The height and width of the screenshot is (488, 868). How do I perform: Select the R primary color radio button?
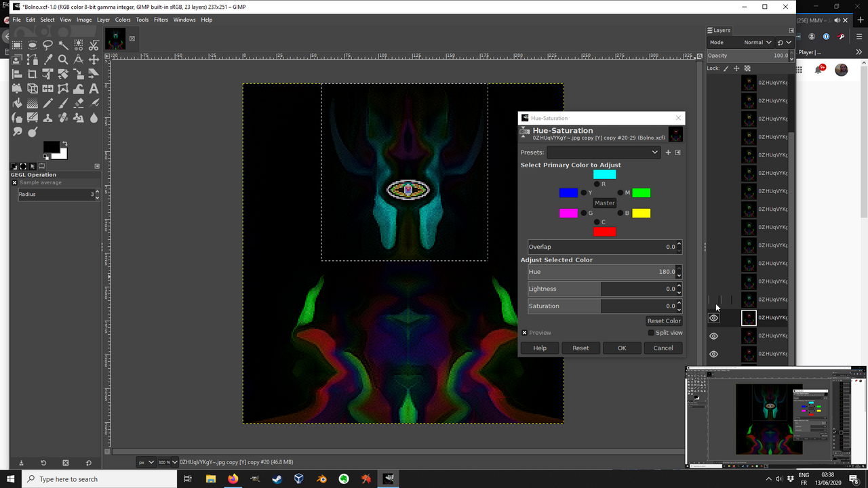[x=597, y=184]
